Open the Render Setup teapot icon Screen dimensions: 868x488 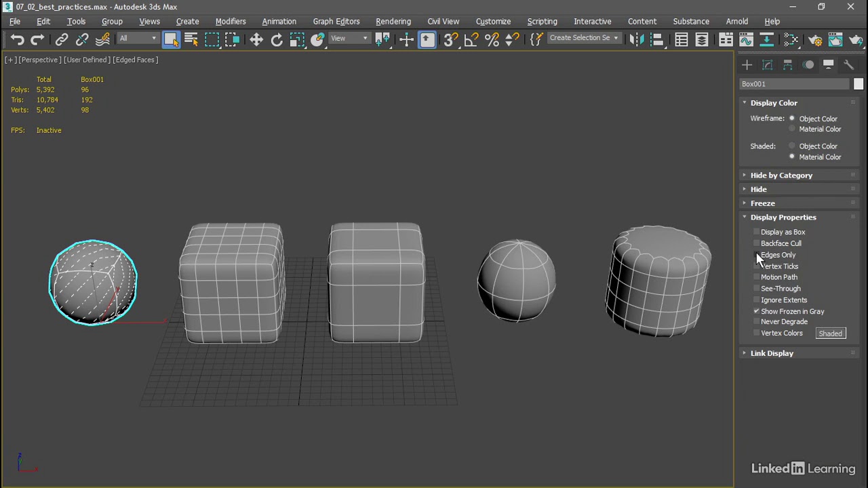815,40
